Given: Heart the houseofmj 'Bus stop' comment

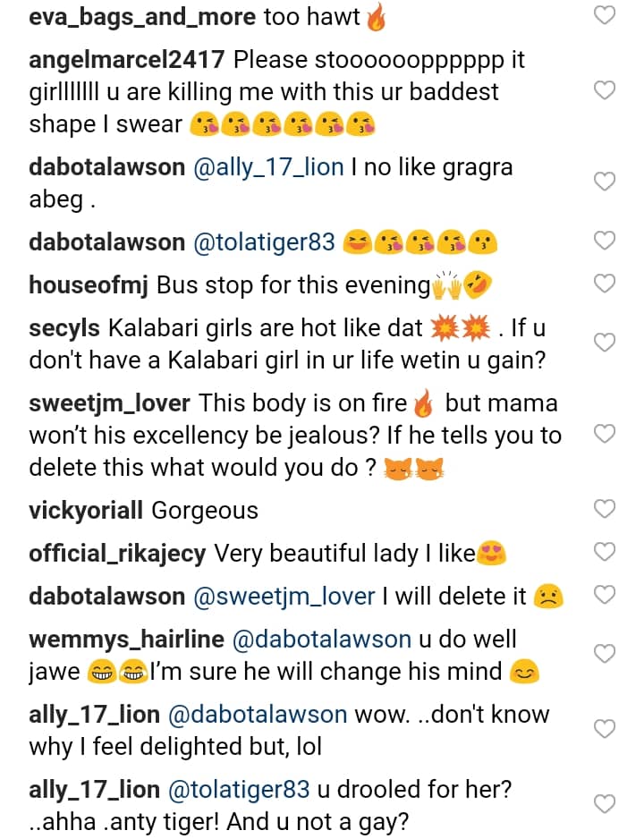Looking at the screenshot, I should (x=606, y=284).
